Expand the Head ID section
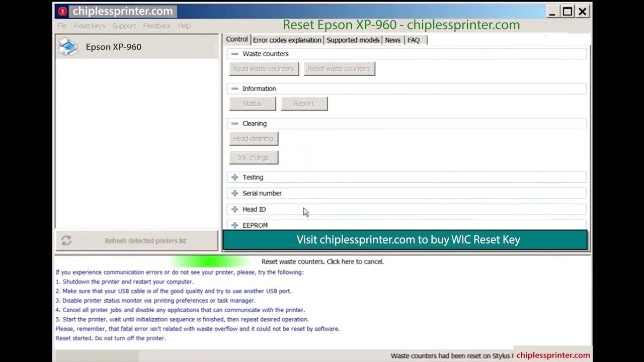The width and height of the screenshot is (644, 362). click(x=234, y=210)
